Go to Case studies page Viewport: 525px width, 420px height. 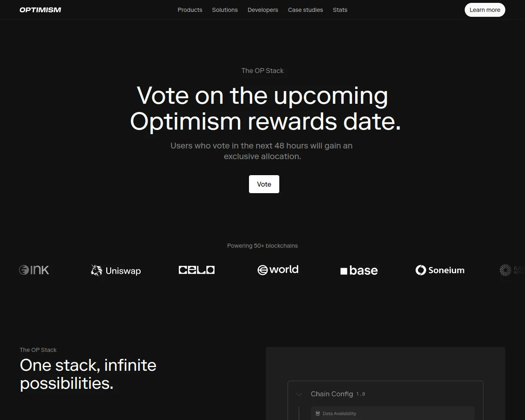(x=305, y=10)
